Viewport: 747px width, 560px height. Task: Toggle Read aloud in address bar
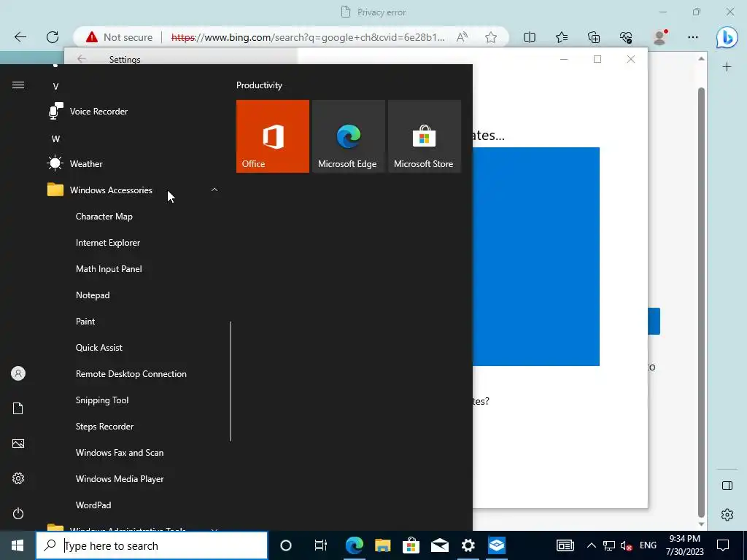click(462, 37)
